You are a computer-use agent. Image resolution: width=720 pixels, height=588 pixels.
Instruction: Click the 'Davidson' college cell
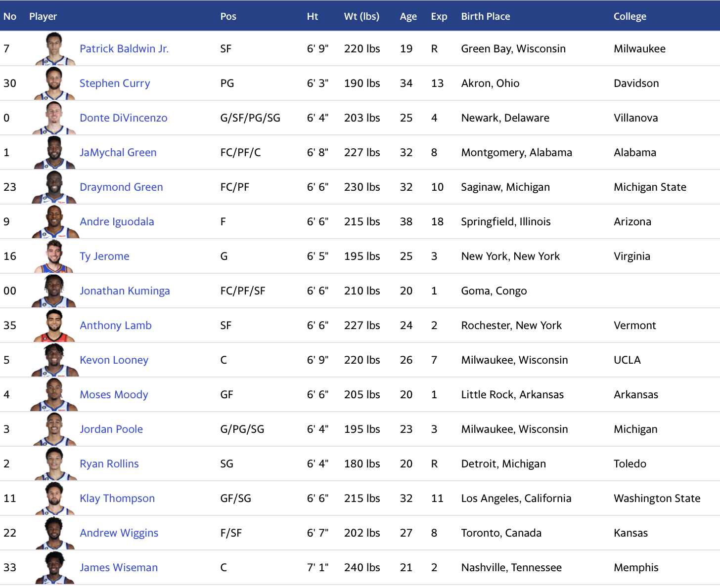pos(636,83)
